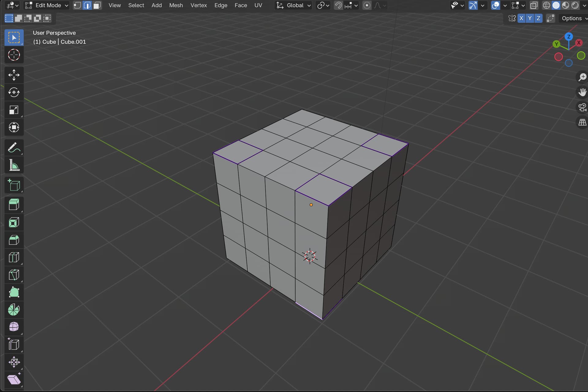The image size is (588, 392).
Task: Open the Options dropdown
Action: [x=573, y=18]
